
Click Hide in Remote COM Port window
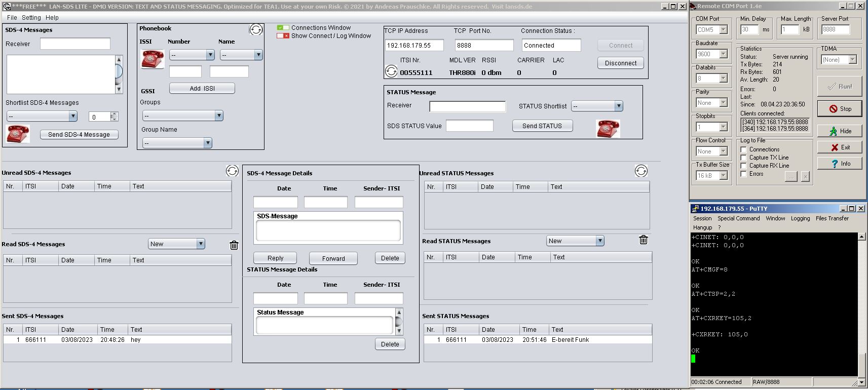[840, 131]
